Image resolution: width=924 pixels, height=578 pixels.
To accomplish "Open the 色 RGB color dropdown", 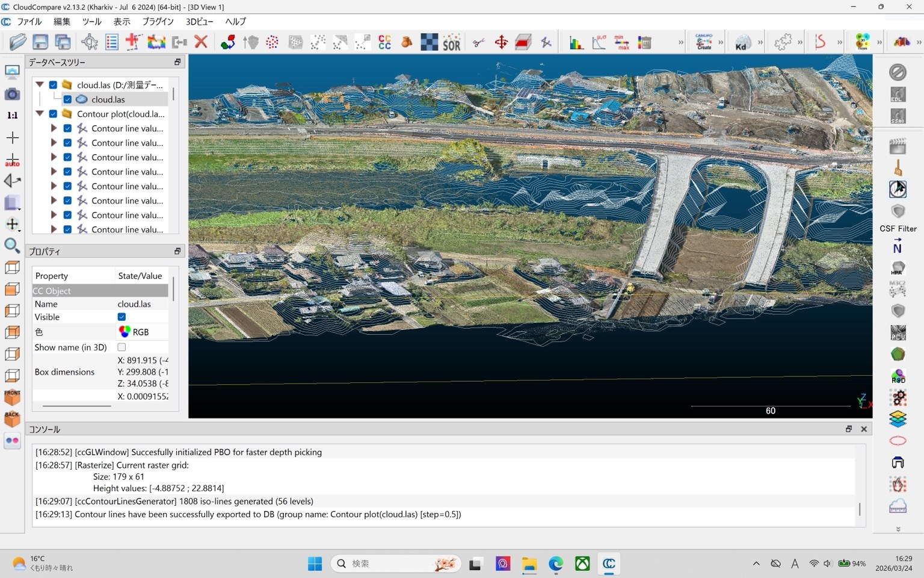I will (x=142, y=332).
